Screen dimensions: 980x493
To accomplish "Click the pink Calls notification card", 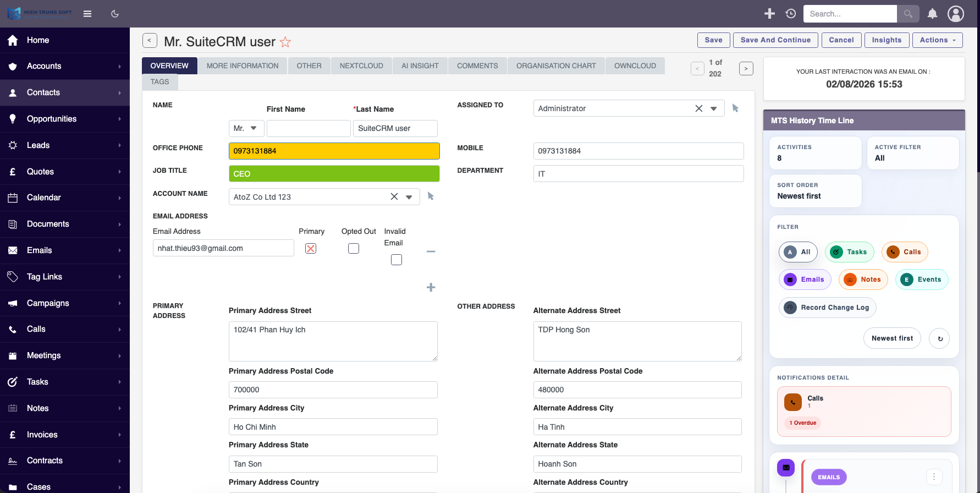I will tap(864, 412).
